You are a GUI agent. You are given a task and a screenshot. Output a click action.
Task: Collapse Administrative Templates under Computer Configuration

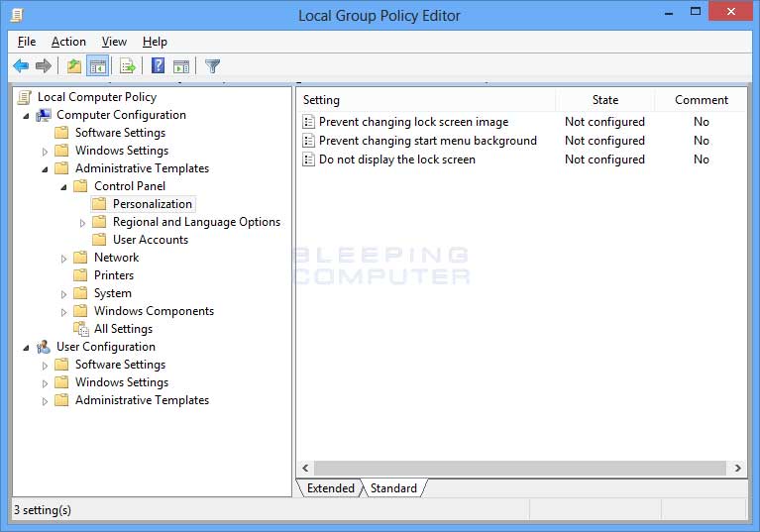45,169
